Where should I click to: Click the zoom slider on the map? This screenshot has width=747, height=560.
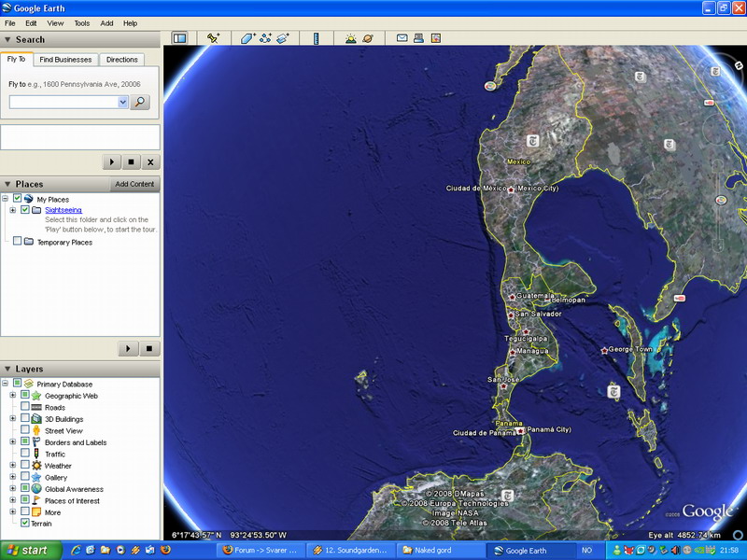click(718, 204)
